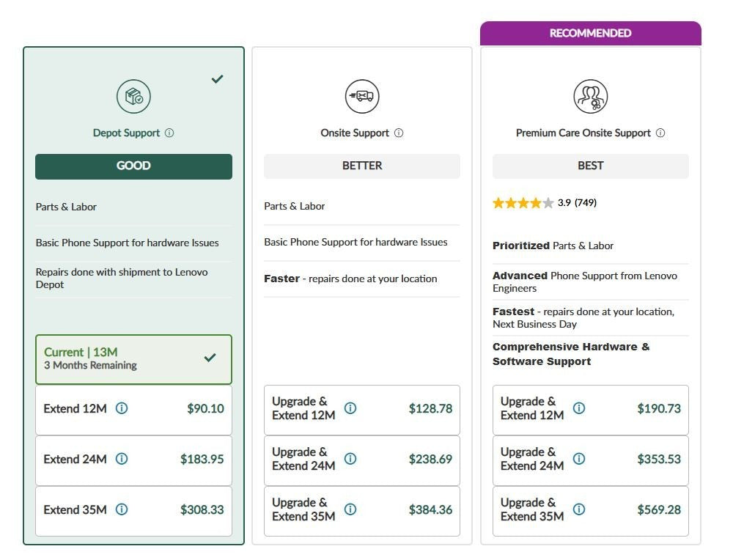This screenshot has height=560, width=733.
Task: Select the BEST tier button
Action: click(x=590, y=166)
